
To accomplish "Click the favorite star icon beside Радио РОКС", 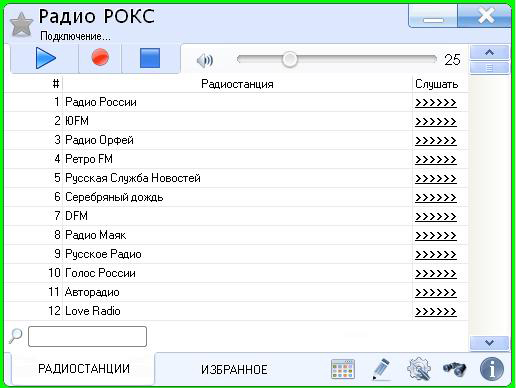I will tap(21, 24).
